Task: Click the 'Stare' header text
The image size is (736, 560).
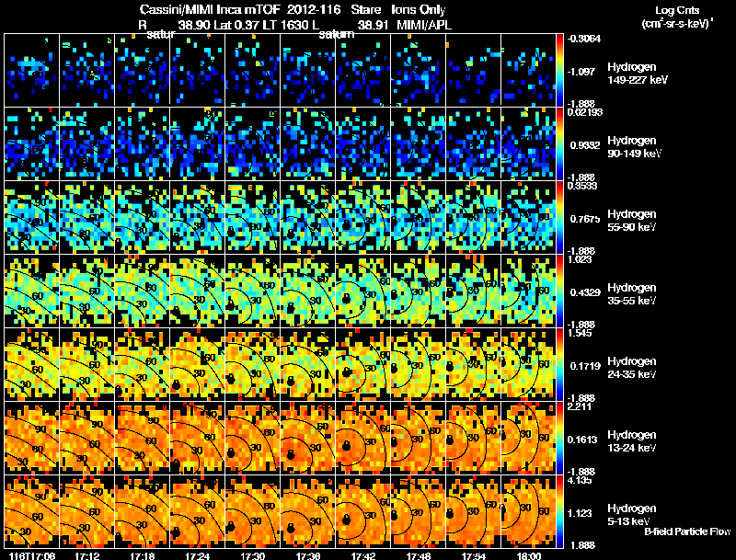Action: tap(365, 10)
